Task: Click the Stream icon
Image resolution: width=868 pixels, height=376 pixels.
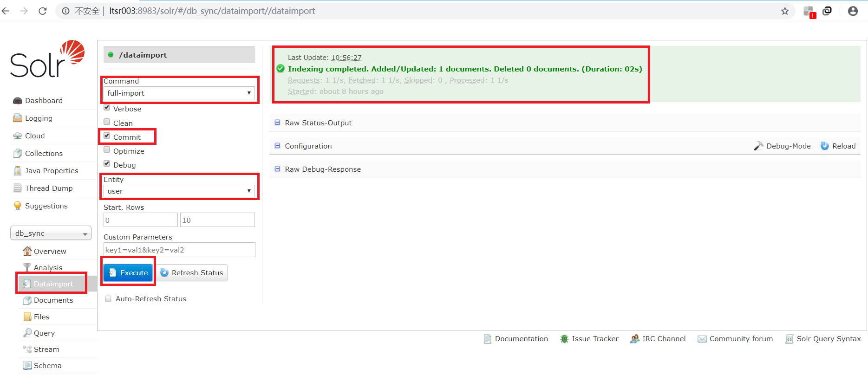Action: pos(27,349)
